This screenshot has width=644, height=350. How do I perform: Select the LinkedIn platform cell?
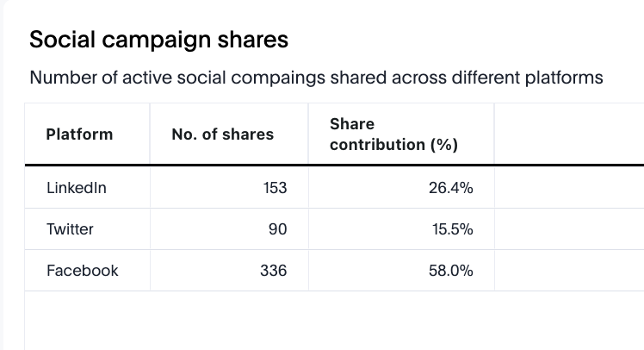77,187
